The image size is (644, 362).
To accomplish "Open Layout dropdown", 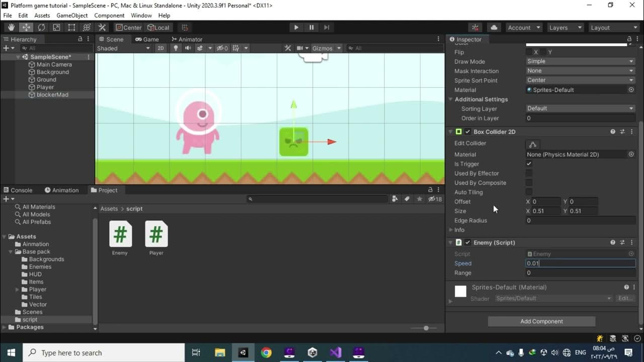I will pyautogui.click(x=613, y=28).
